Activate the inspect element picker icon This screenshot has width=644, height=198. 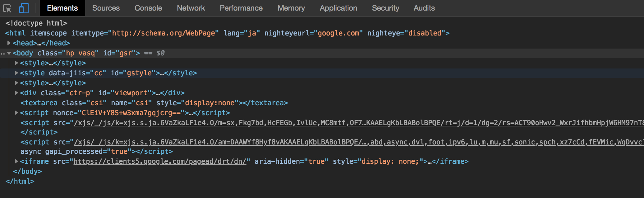[x=7, y=8]
